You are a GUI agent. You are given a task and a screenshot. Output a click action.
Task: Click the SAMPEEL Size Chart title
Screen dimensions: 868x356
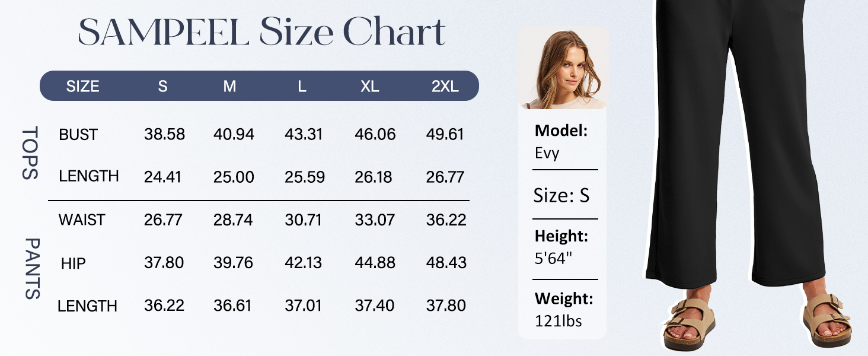pos(261,33)
